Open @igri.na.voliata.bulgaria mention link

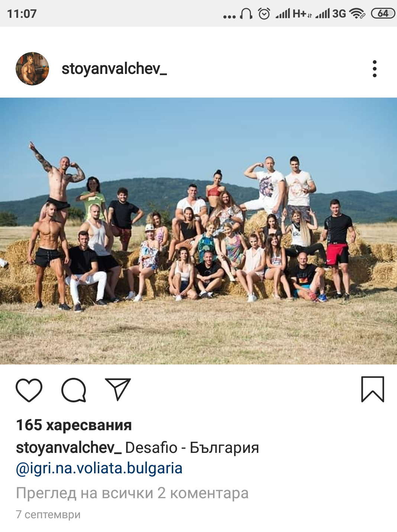[x=99, y=468]
